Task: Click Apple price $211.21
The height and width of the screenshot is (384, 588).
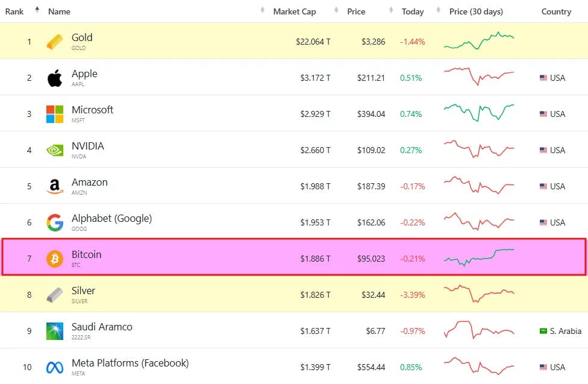Action: [371, 78]
